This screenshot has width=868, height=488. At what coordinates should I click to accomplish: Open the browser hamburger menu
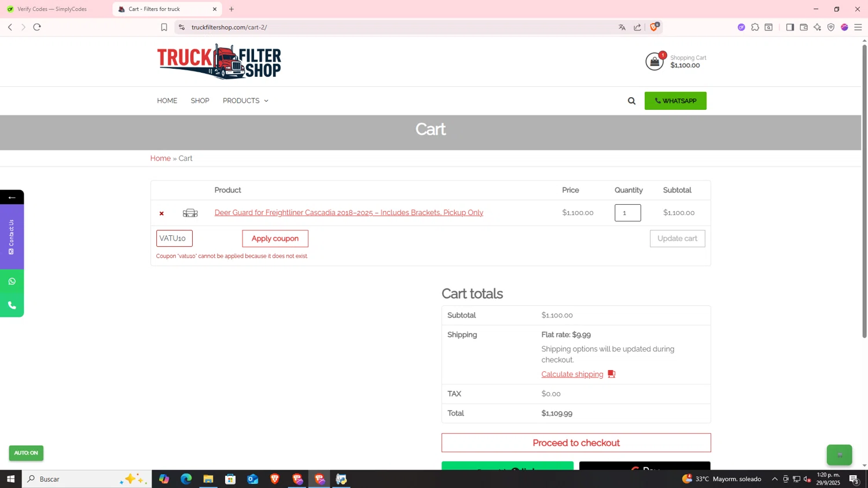[x=858, y=27]
